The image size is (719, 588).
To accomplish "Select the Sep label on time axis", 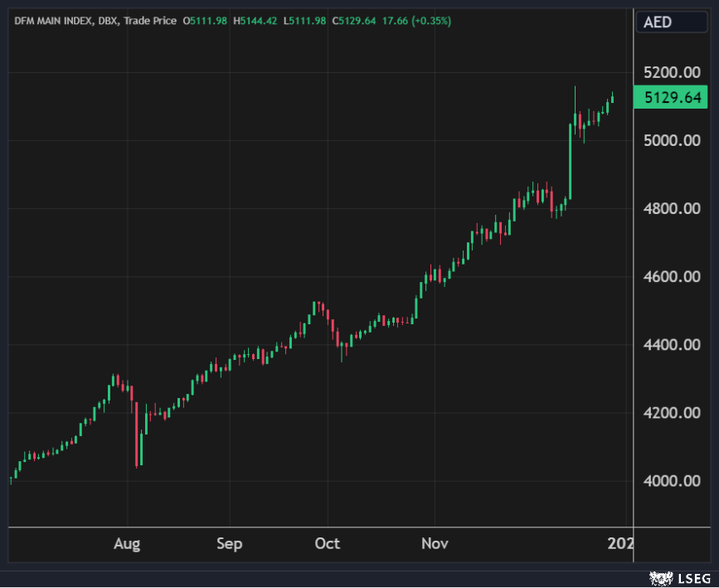I will click(229, 544).
